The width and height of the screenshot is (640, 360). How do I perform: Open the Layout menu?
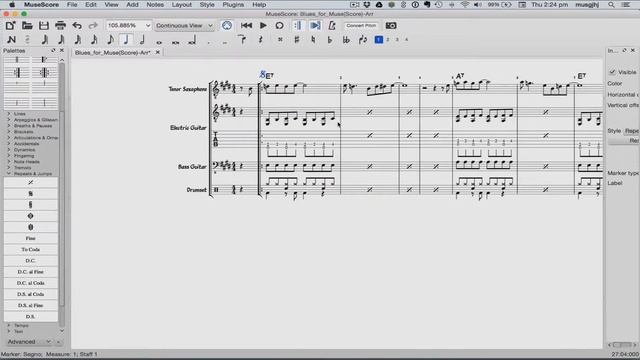(x=182, y=5)
